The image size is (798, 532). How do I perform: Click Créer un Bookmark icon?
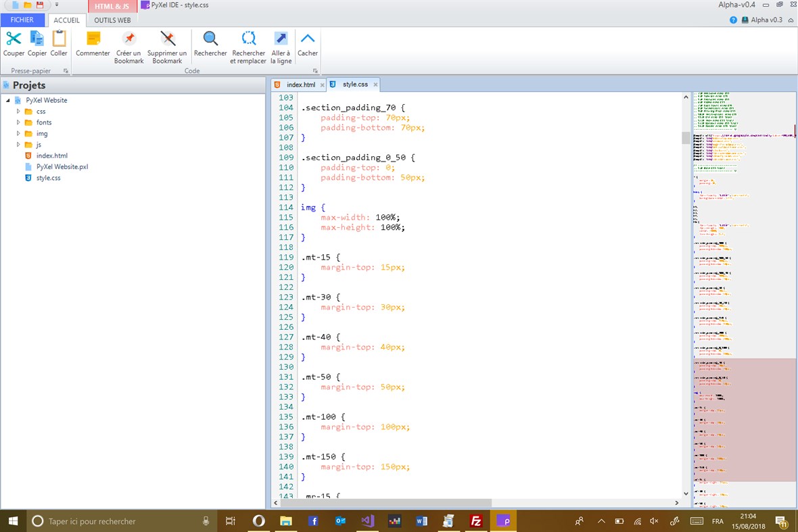tap(128, 44)
